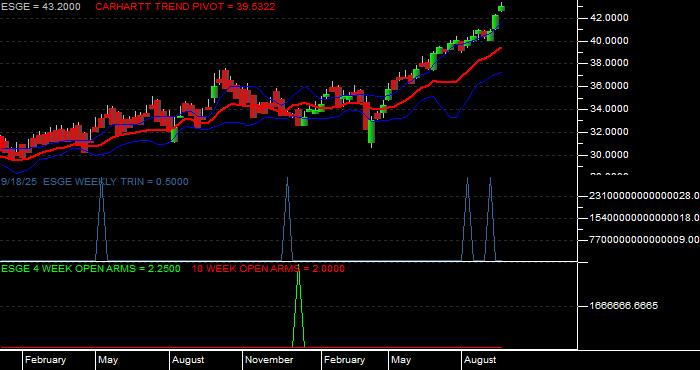
Task: Click the November label on the time axis
Action: click(x=269, y=360)
